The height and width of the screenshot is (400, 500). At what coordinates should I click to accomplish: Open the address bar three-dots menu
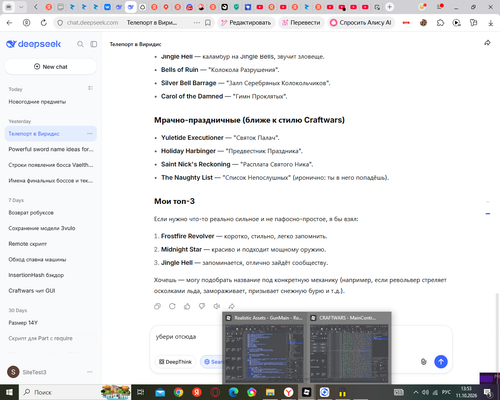point(197,23)
